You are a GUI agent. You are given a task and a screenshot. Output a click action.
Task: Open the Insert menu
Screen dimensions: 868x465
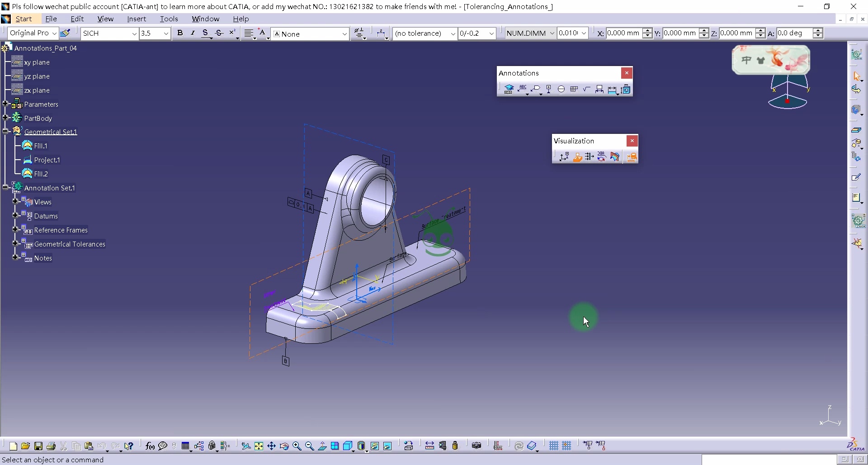pyautogui.click(x=136, y=19)
